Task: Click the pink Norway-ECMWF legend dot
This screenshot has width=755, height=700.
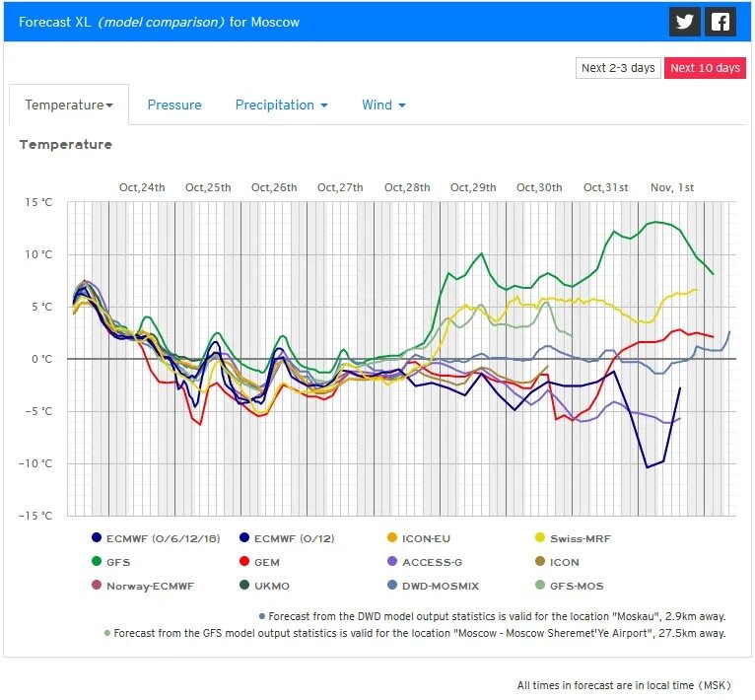Action: click(x=97, y=585)
